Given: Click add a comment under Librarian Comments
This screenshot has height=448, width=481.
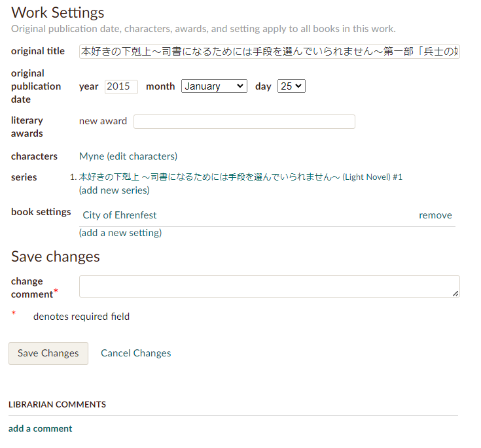Looking at the screenshot, I should (x=41, y=429).
